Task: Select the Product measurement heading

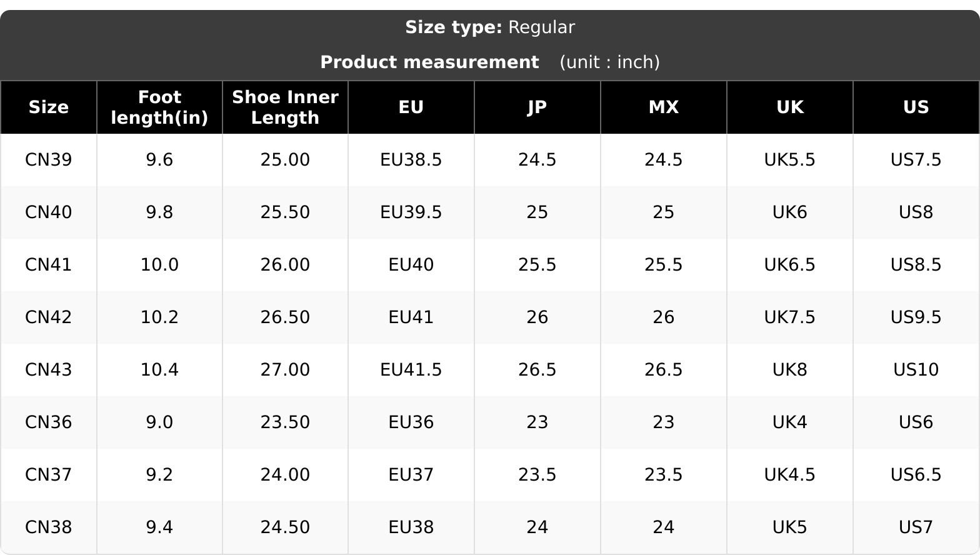Action: (429, 62)
